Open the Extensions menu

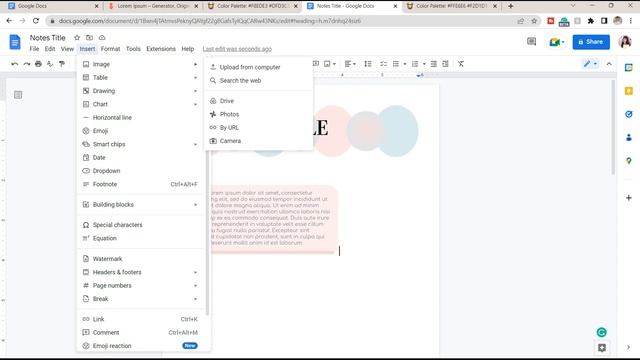161,49
